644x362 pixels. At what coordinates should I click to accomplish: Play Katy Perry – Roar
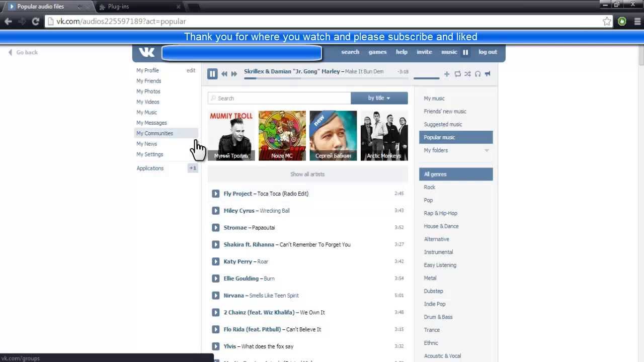pyautogui.click(x=216, y=261)
